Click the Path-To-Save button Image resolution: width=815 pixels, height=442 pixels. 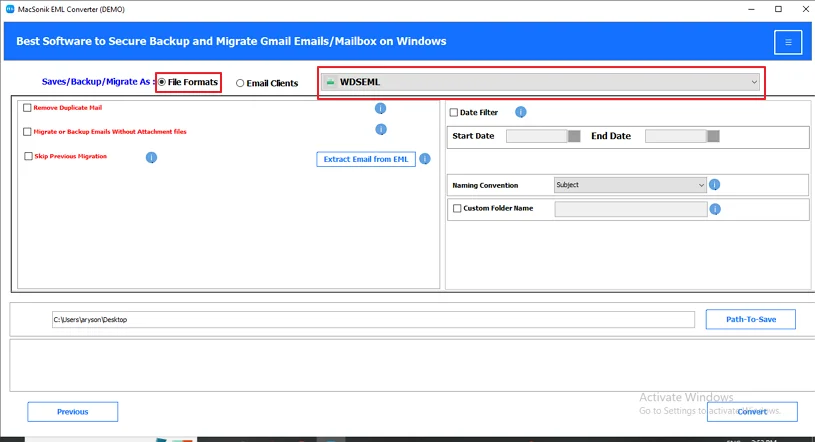751,319
